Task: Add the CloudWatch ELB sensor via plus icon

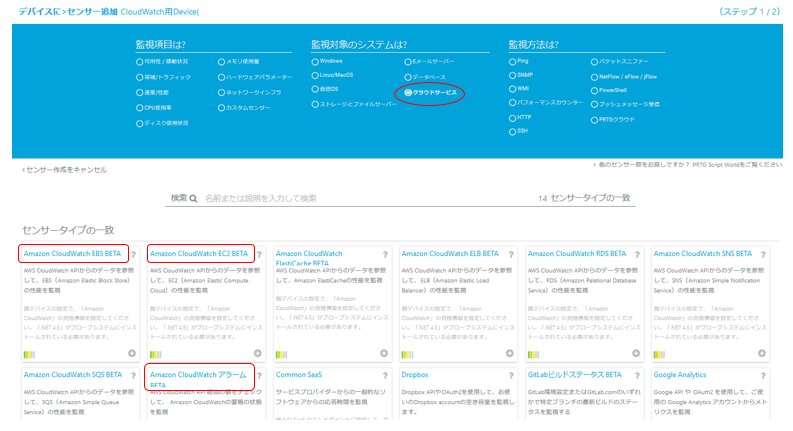Action: tap(510, 353)
